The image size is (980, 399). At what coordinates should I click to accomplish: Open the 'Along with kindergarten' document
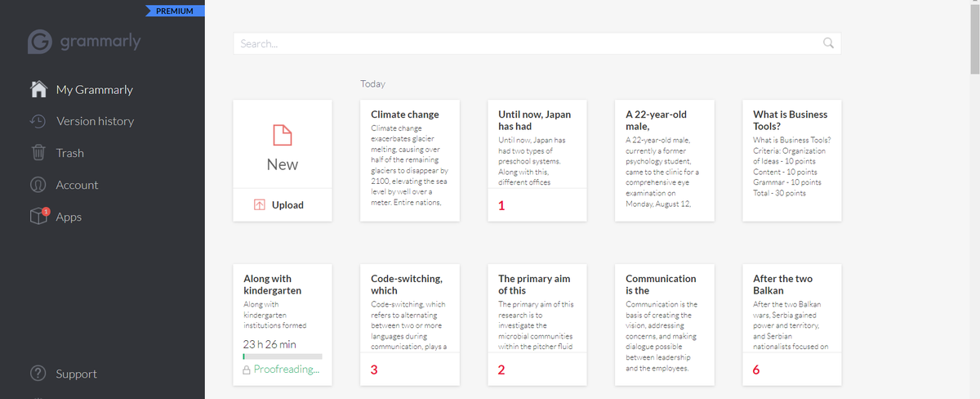click(x=283, y=325)
